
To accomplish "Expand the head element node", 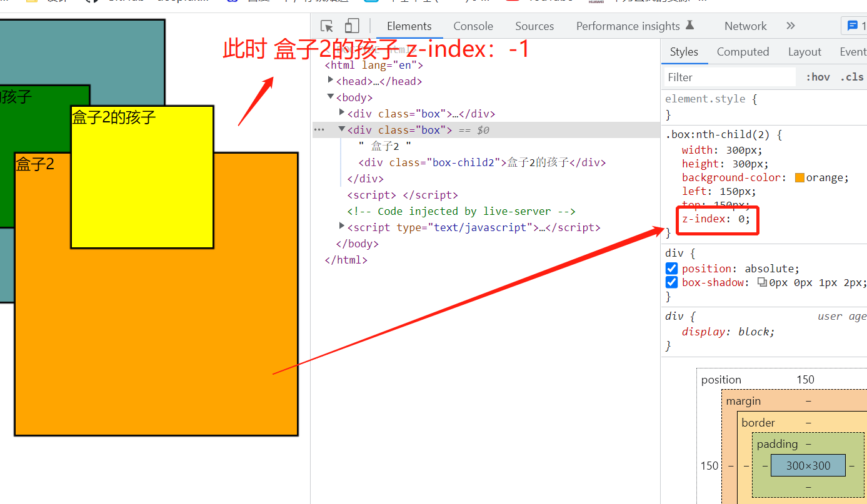I will click(x=331, y=80).
